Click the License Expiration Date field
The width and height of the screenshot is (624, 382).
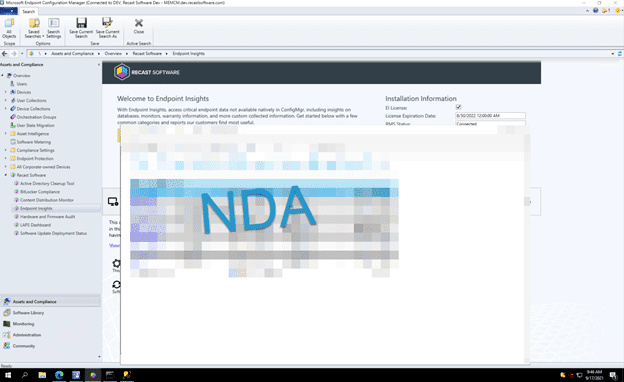coord(490,116)
